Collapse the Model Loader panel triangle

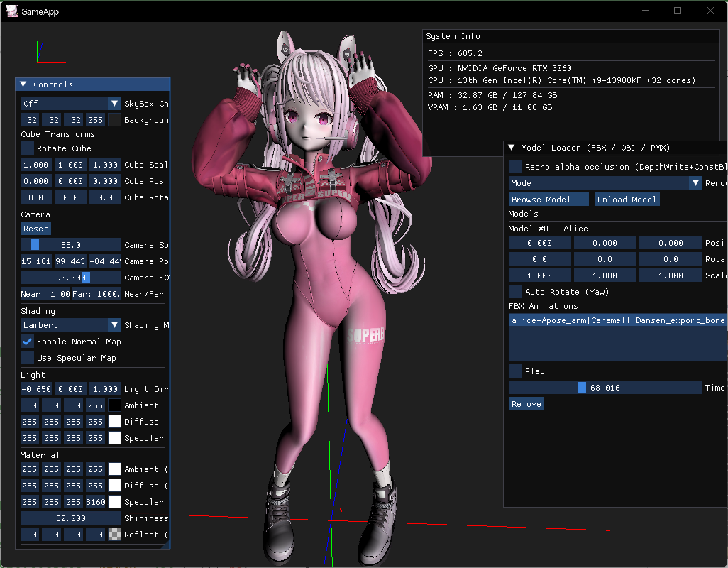(x=512, y=148)
